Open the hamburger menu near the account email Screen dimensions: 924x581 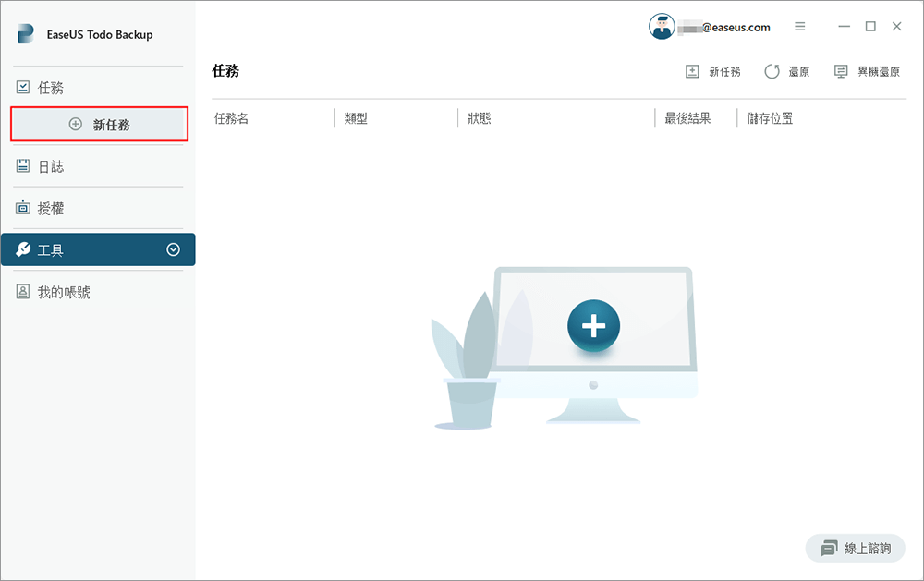[x=799, y=27]
